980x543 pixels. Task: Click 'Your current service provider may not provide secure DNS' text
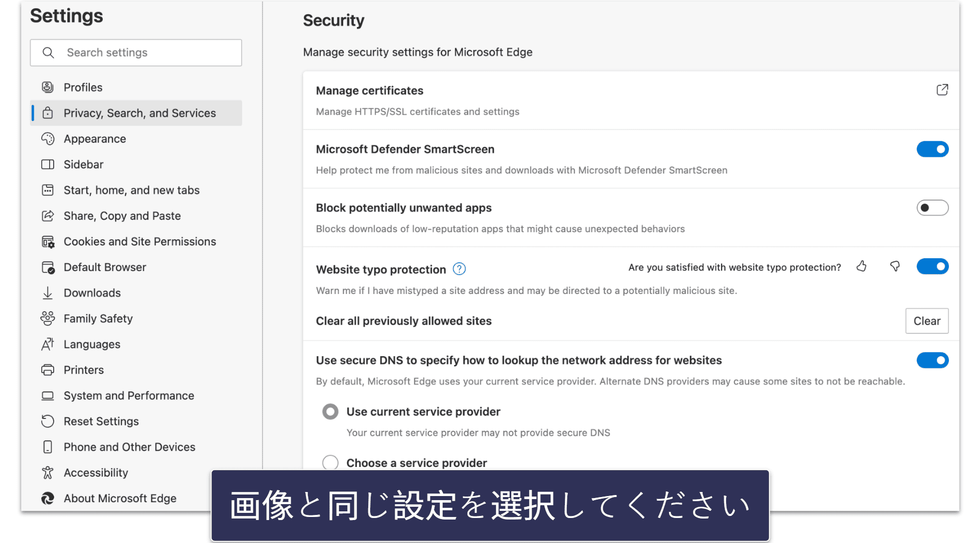pos(478,433)
